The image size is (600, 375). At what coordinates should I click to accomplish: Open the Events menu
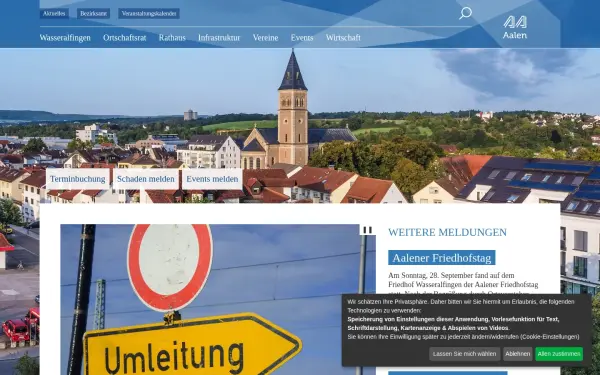tap(302, 38)
